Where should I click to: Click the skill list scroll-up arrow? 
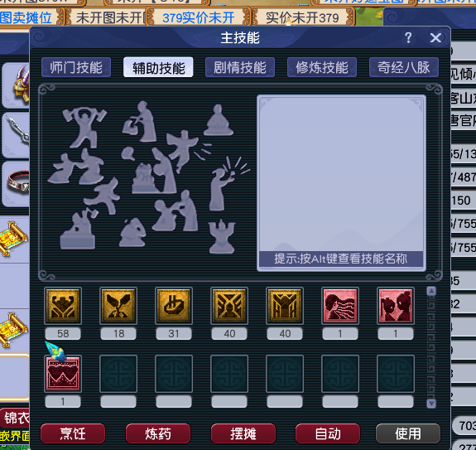click(x=431, y=292)
